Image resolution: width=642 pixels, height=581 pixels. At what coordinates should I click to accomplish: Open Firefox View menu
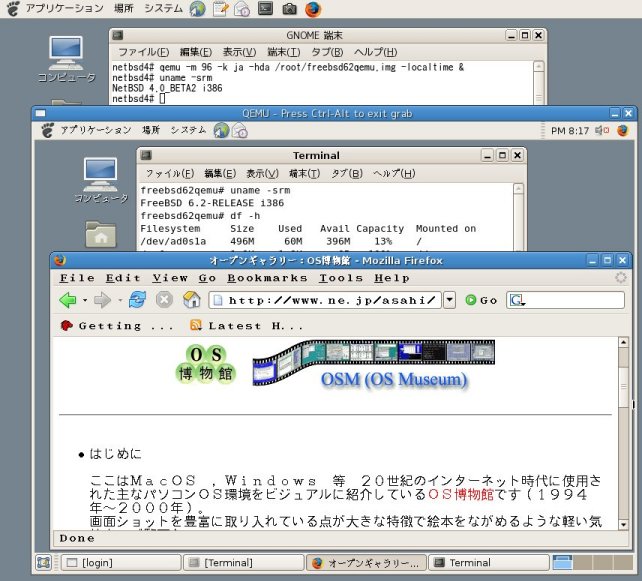170,278
